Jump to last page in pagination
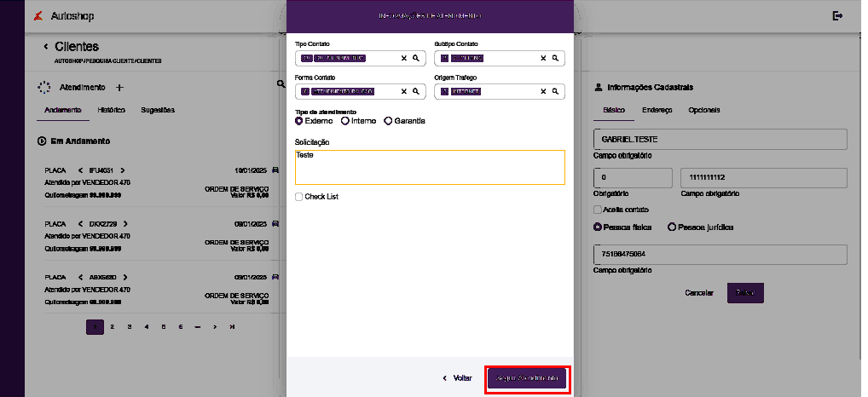The width and height of the screenshot is (868, 397). (232, 327)
